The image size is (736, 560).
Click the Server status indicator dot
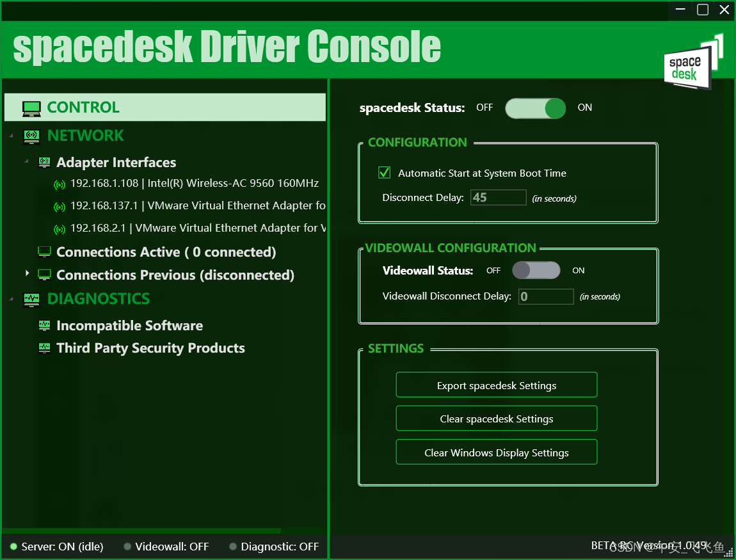pos(13,547)
